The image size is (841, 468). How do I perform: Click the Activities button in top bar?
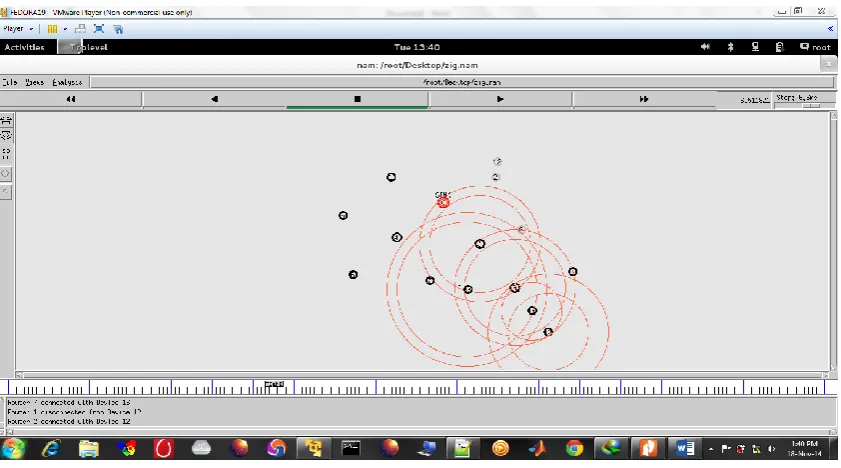pyautogui.click(x=24, y=47)
